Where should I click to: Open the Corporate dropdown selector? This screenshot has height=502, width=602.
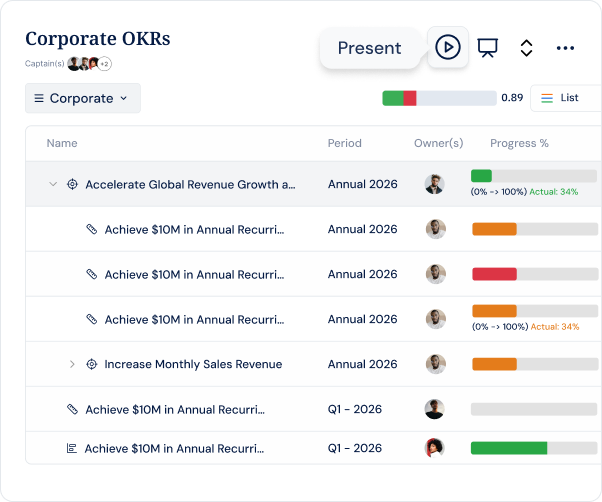pos(83,98)
